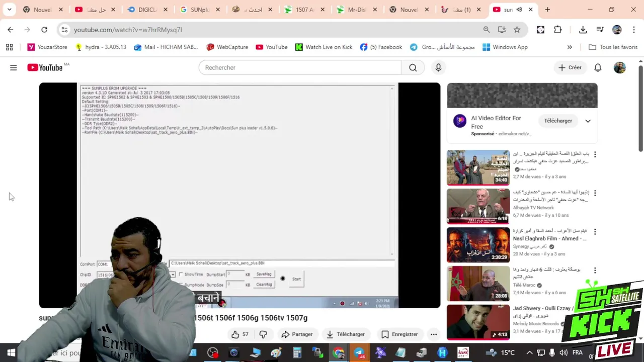Viewport: 644px width, 362px height.
Task: Open the Windows App bookmark
Action: click(505, 47)
